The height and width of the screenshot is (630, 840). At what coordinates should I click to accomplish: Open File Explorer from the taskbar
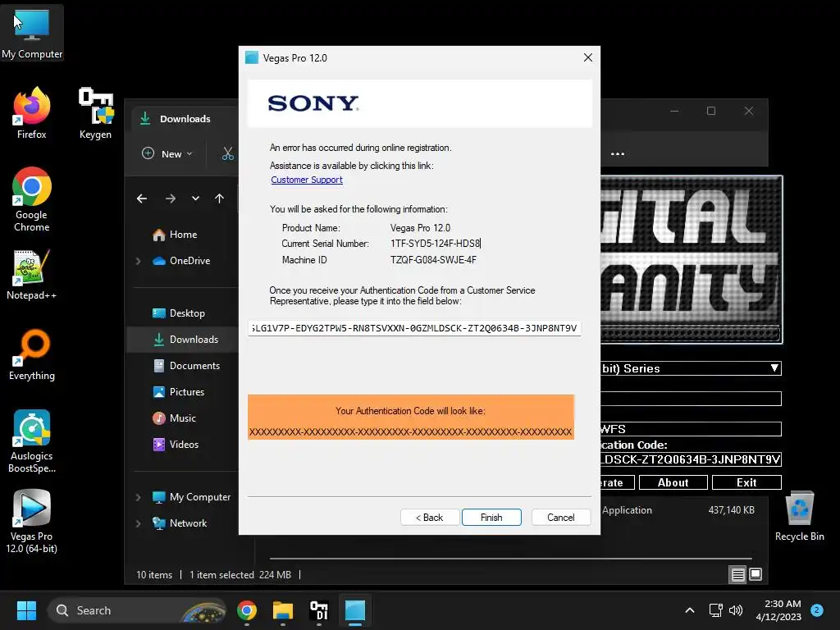pos(283,610)
